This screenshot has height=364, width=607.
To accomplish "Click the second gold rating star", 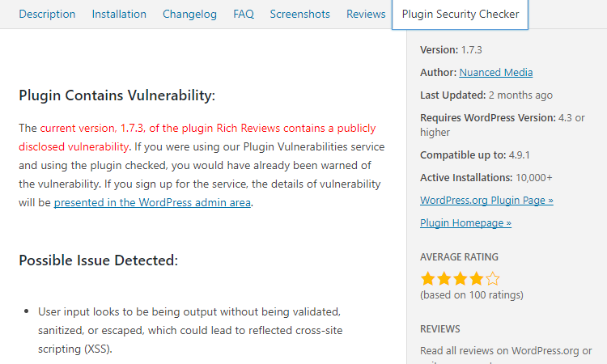I will [444, 278].
